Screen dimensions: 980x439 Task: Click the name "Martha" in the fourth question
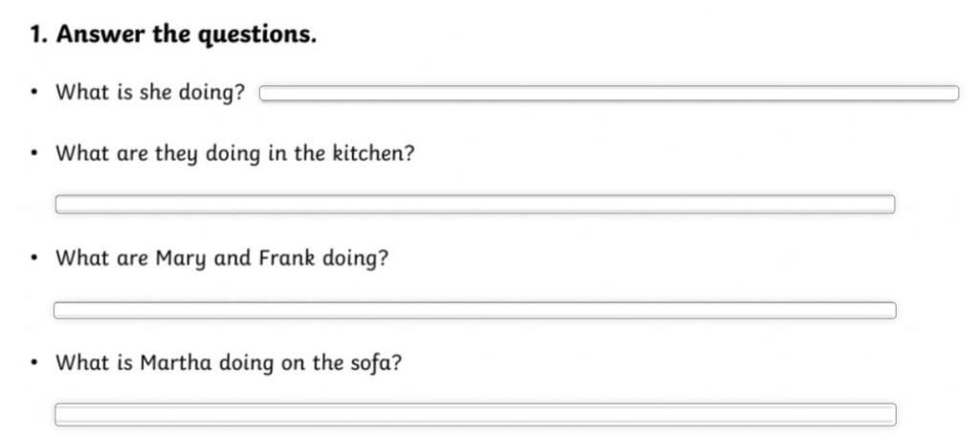point(176,362)
